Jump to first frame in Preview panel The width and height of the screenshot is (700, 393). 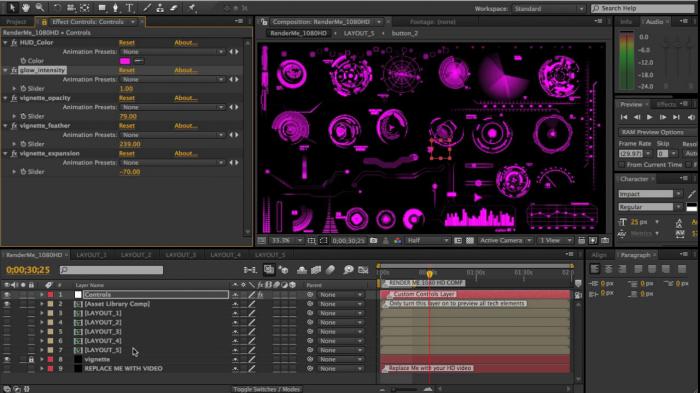point(624,117)
